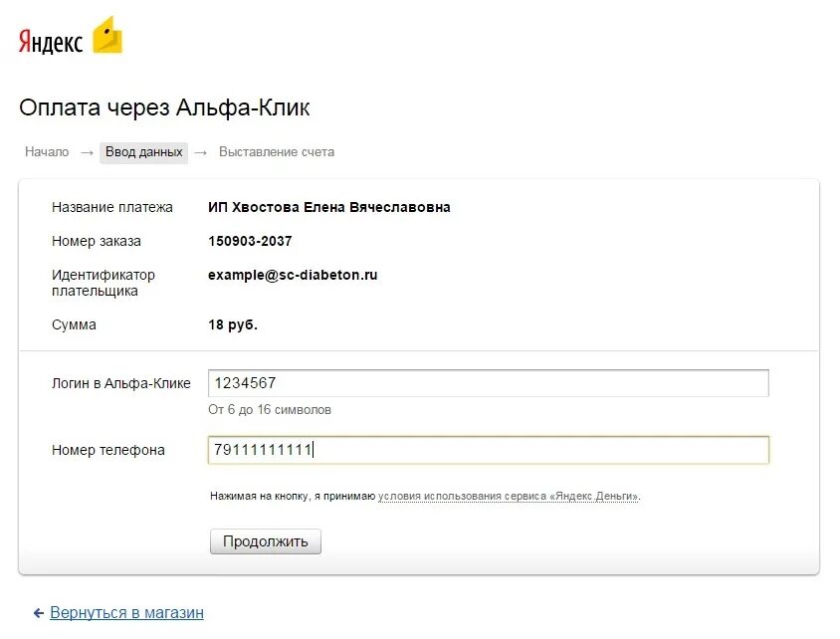
Task: Open the Яндекс.Деньги terms of use link
Action: click(508, 496)
